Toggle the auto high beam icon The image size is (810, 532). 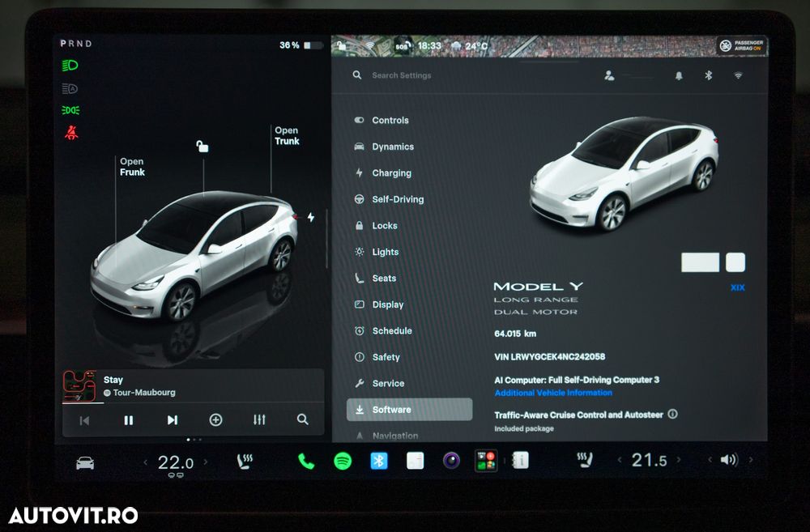point(70,88)
